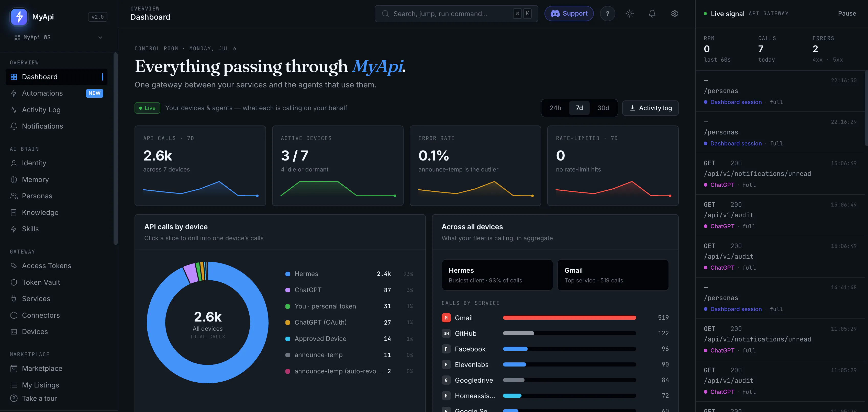Click the Personas people icon

14,196
